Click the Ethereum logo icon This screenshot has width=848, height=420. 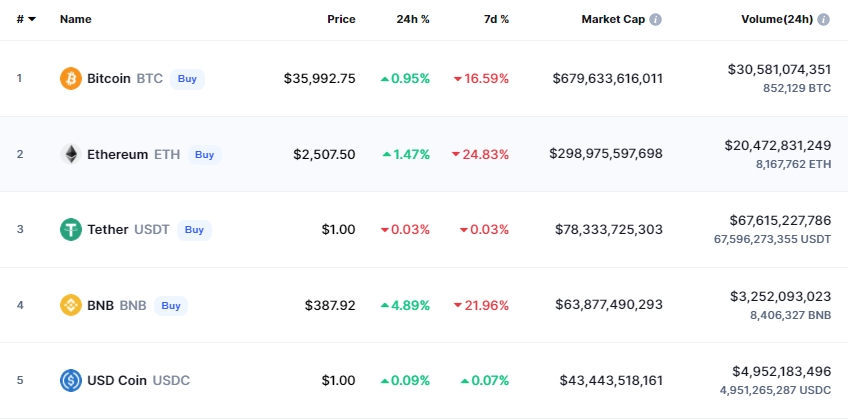click(x=71, y=155)
